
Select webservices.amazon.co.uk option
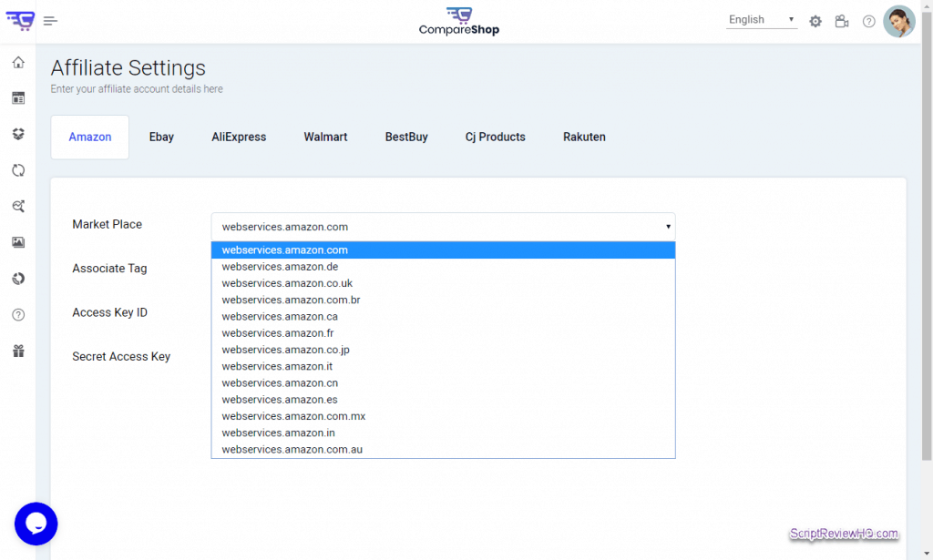[444, 283]
